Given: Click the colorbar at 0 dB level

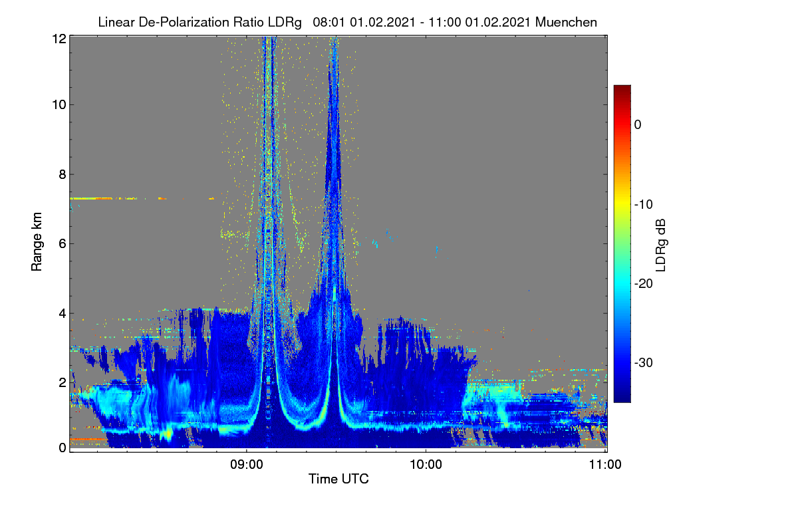Looking at the screenshot, I should (622, 124).
